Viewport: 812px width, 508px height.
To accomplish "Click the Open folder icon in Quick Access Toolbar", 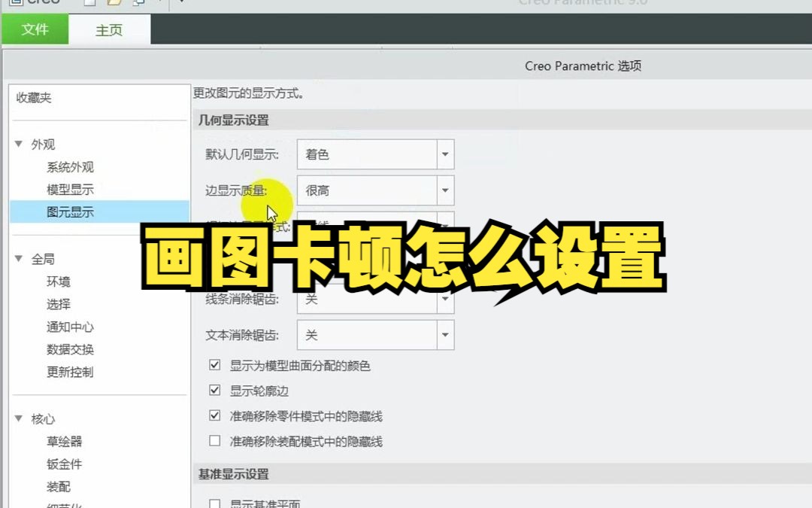I will (115, 4).
